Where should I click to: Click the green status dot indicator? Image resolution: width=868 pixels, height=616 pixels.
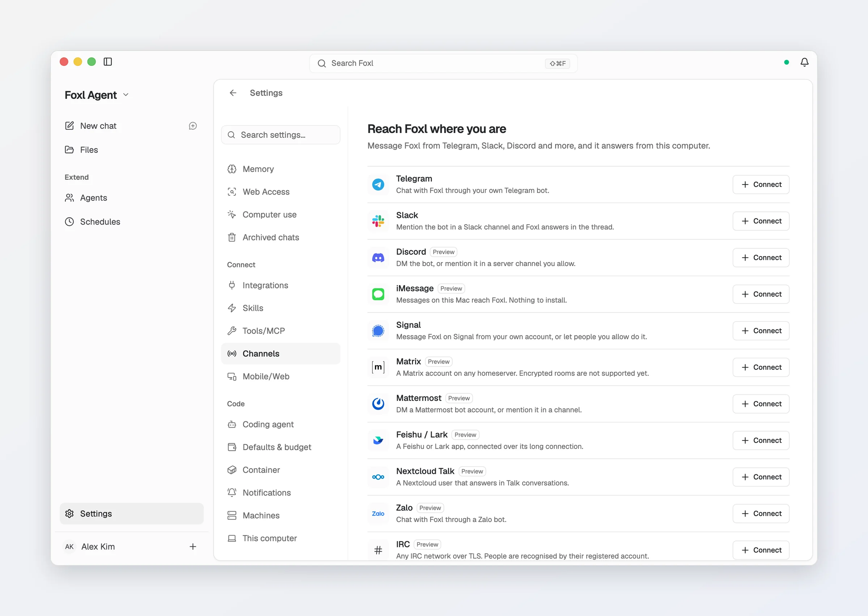coord(786,62)
